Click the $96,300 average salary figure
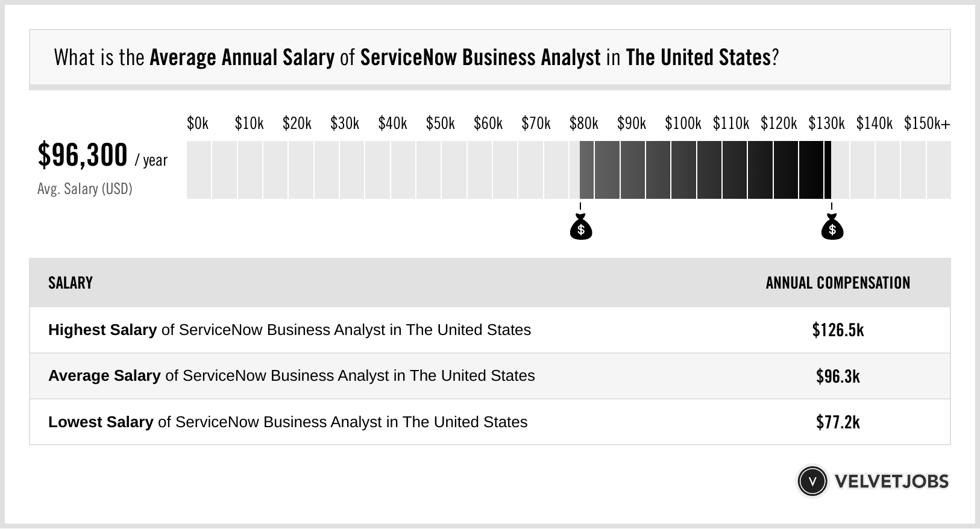 coord(83,155)
